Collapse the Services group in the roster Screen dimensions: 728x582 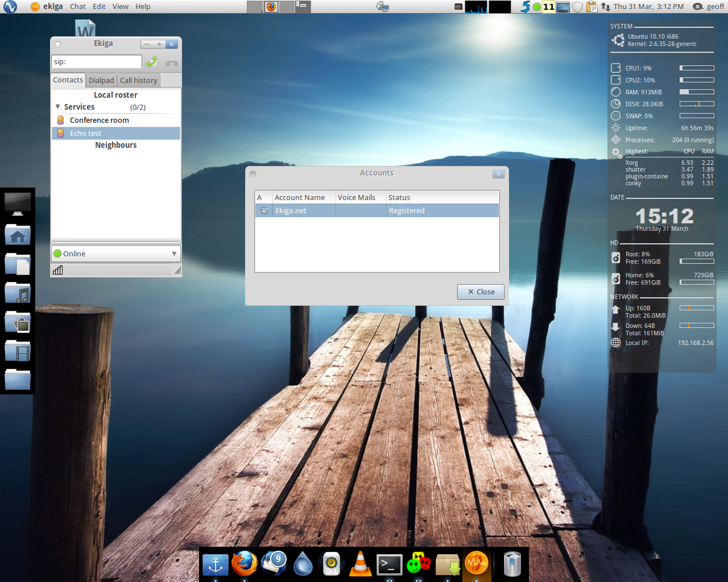click(58, 107)
